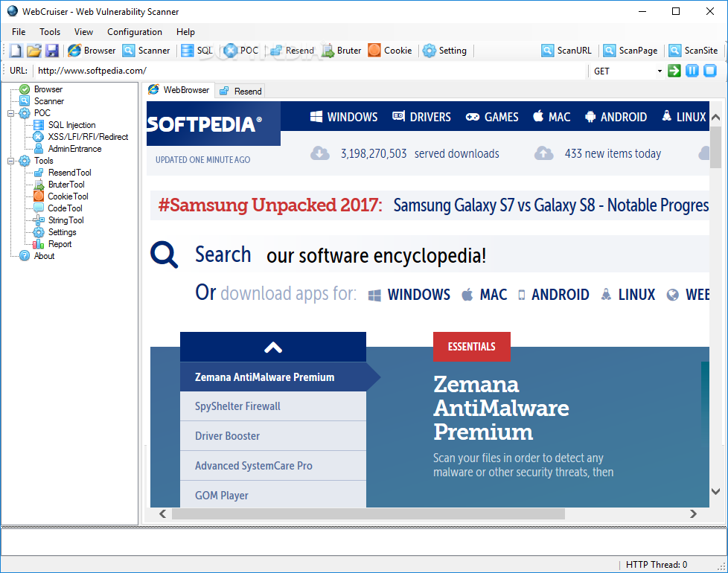Switch to the WebBrowser tab

tap(179, 90)
